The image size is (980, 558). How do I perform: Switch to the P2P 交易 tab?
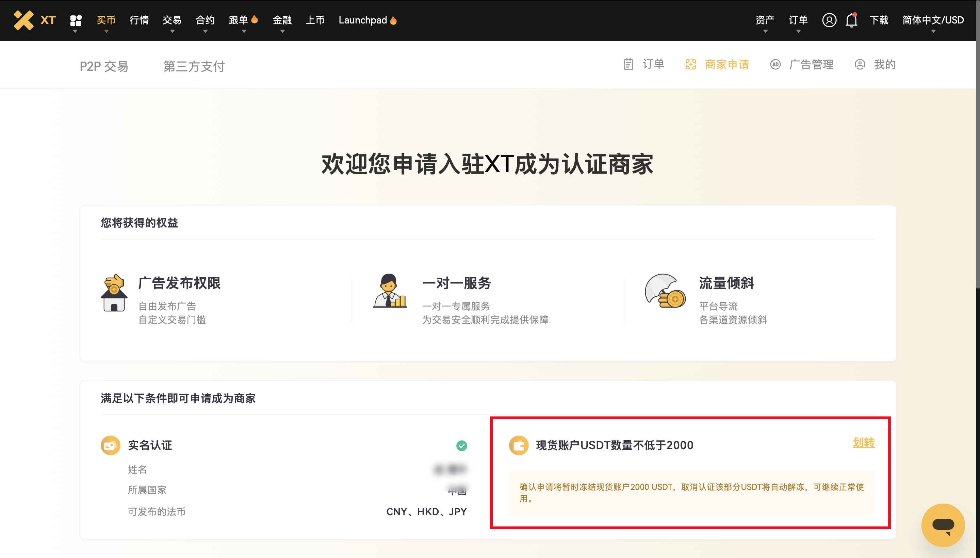click(104, 66)
